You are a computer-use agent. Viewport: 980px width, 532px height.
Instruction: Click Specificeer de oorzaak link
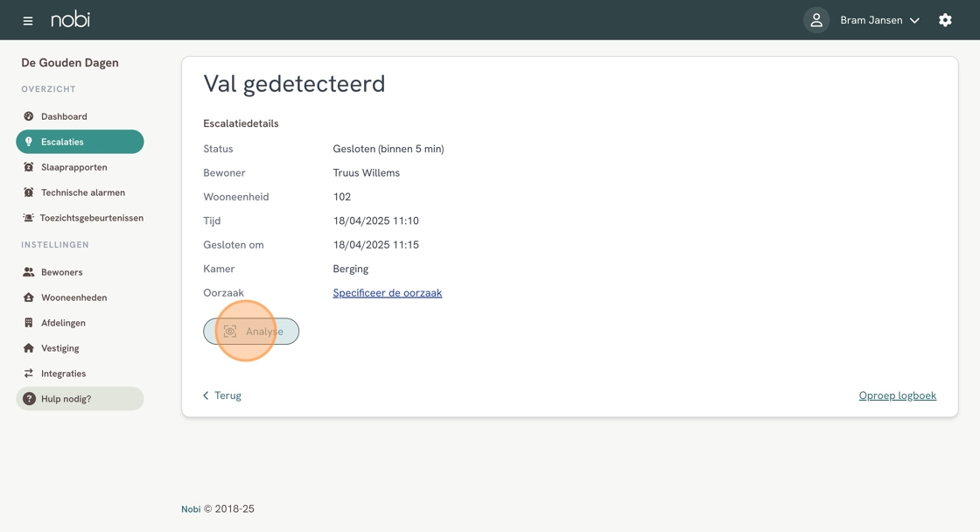pyautogui.click(x=387, y=293)
